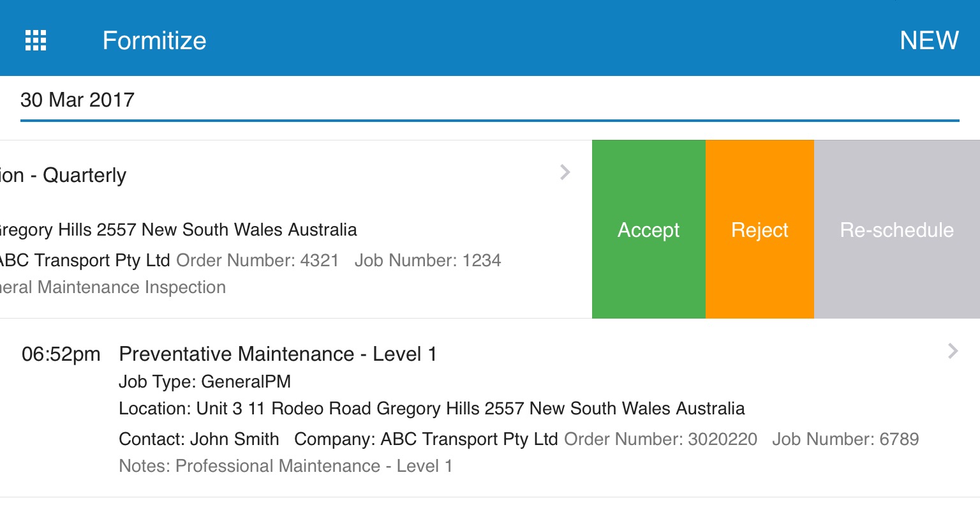Re-schedule the Quarterly job
The height and width of the screenshot is (521, 980).
pos(897,229)
